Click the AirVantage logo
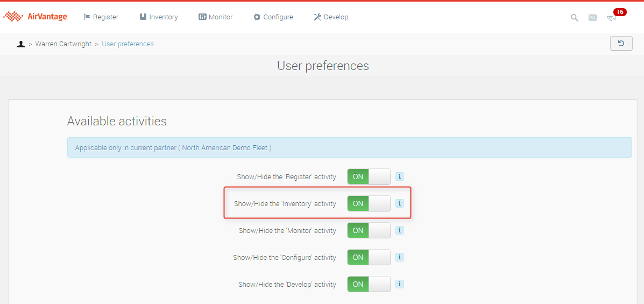 [x=36, y=17]
